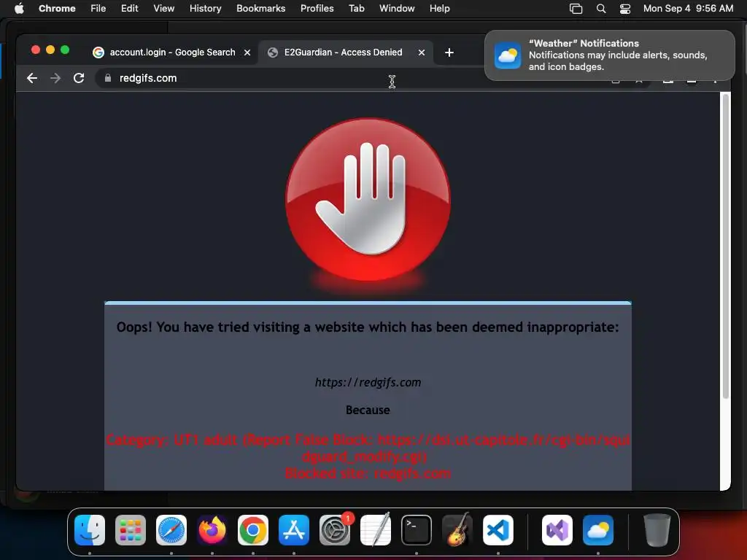This screenshot has height=560, width=747.
Task: Open App Store from the Dock
Action: (x=294, y=530)
